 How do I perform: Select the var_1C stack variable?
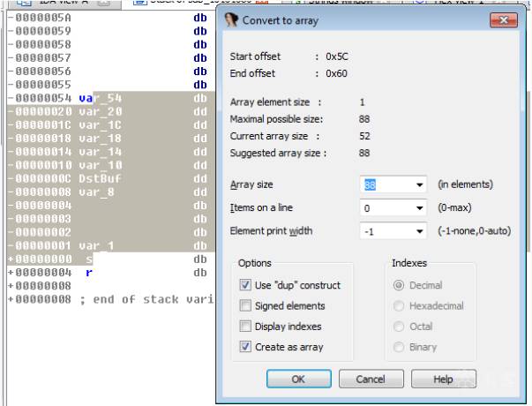100,125
